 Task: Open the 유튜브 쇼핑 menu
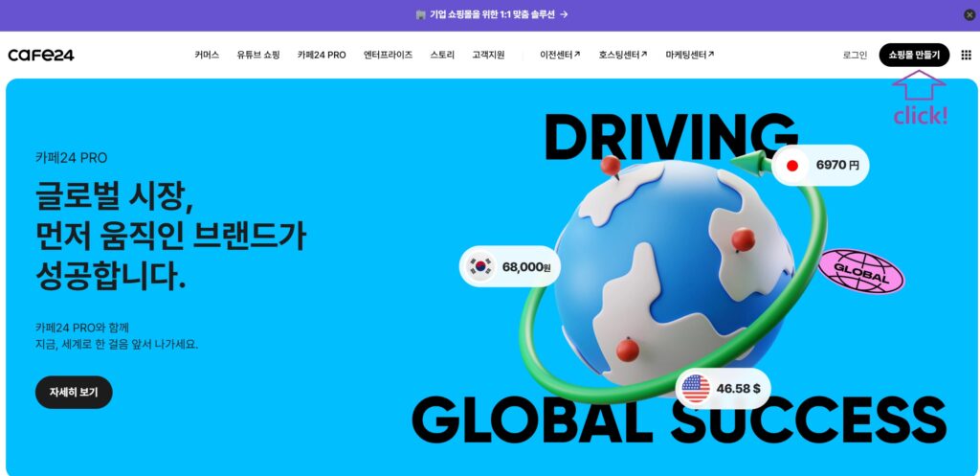[258, 55]
